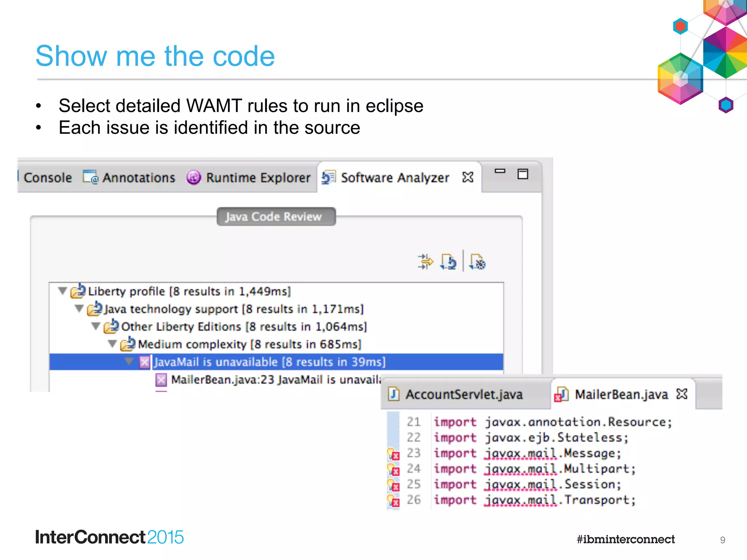The image size is (747, 560).
Task: Click line number 22 in the gutter
Action: click(x=414, y=437)
